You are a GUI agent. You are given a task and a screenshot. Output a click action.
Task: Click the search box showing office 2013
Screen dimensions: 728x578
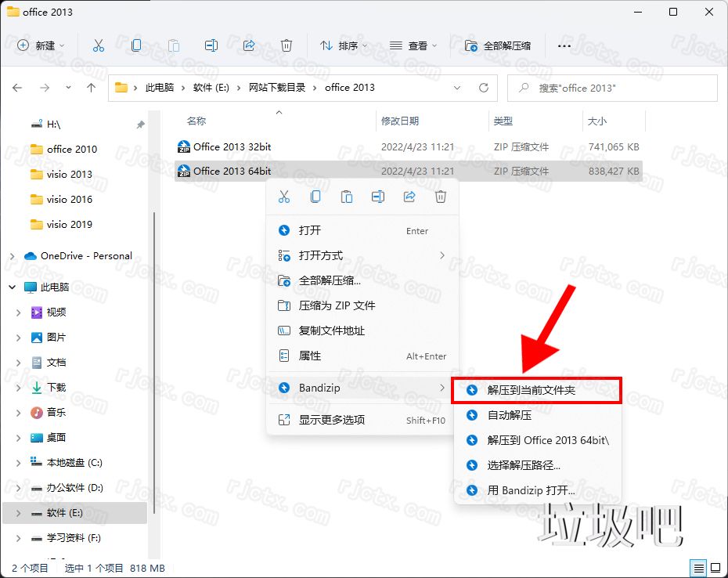tap(611, 88)
